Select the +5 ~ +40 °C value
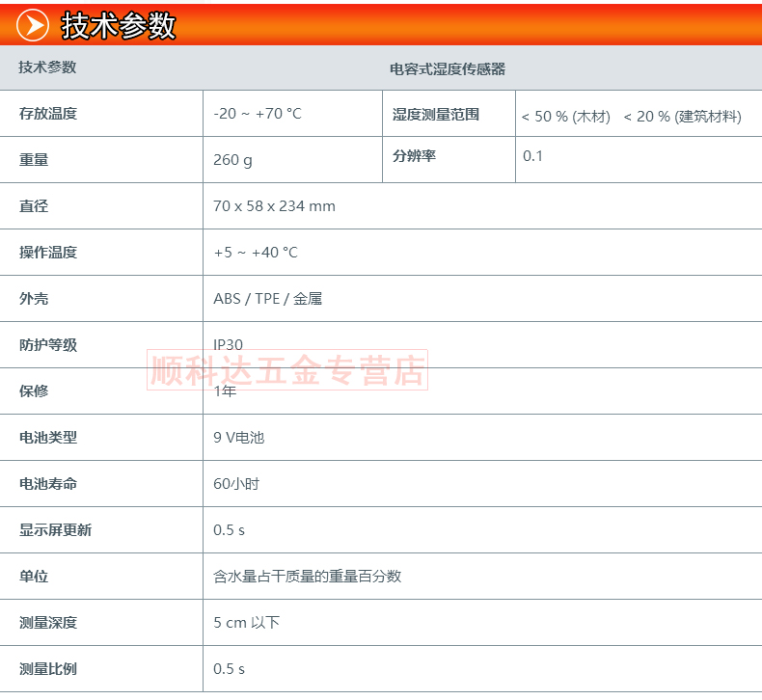 pyautogui.click(x=256, y=253)
